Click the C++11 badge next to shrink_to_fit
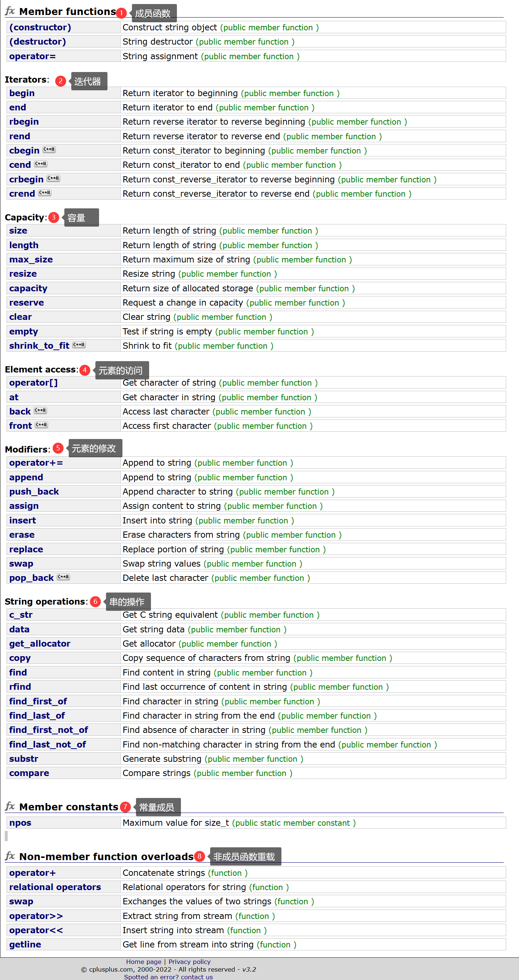The image size is (519, 980). 79,345
